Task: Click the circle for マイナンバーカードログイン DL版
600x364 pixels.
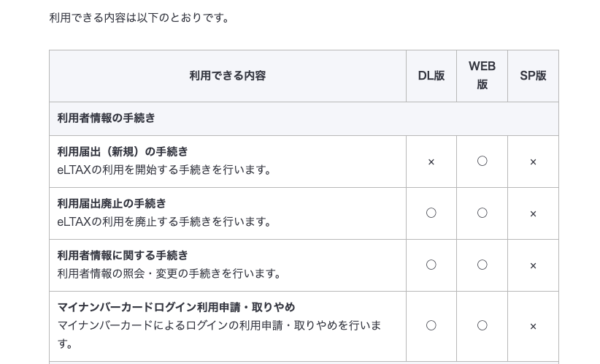Action: coord(431,325)
